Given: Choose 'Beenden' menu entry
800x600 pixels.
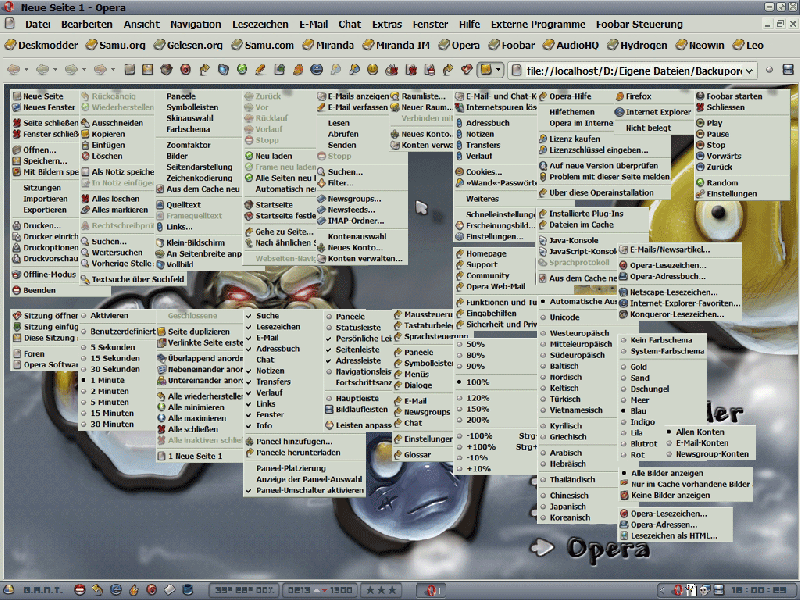Looking at the screenshot, I should [x=34, y=290].
